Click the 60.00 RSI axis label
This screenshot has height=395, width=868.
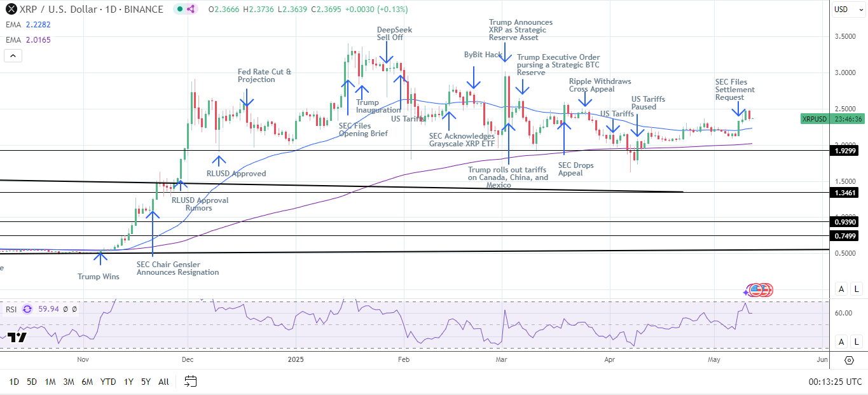coord(843,313)
